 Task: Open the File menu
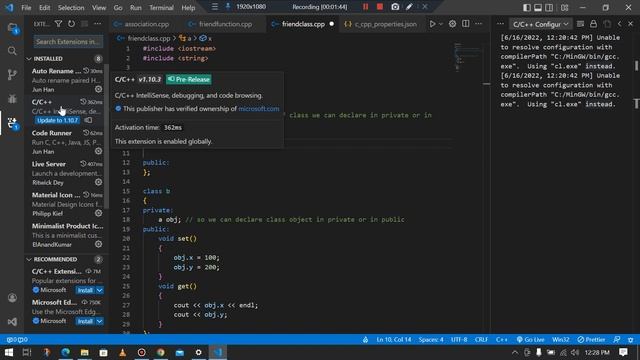click(26, 7)
